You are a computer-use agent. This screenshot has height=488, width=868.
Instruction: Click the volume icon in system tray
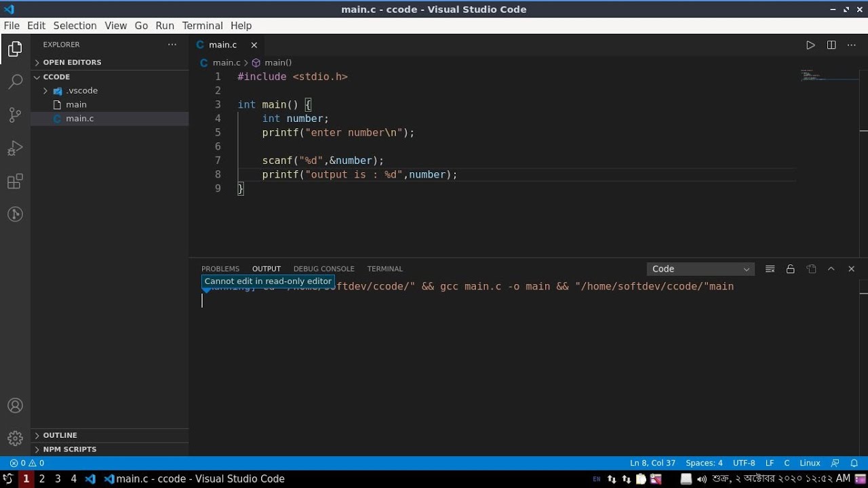pos(702,479)
